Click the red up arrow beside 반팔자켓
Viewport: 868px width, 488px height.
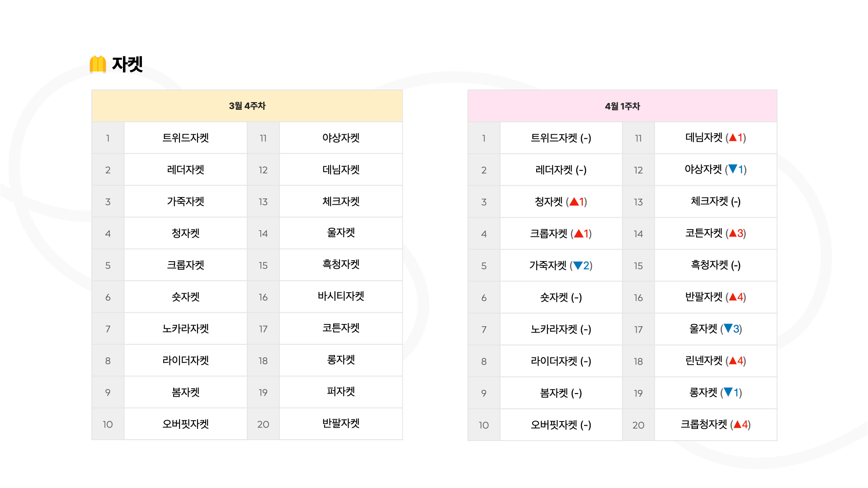point(733,297)
